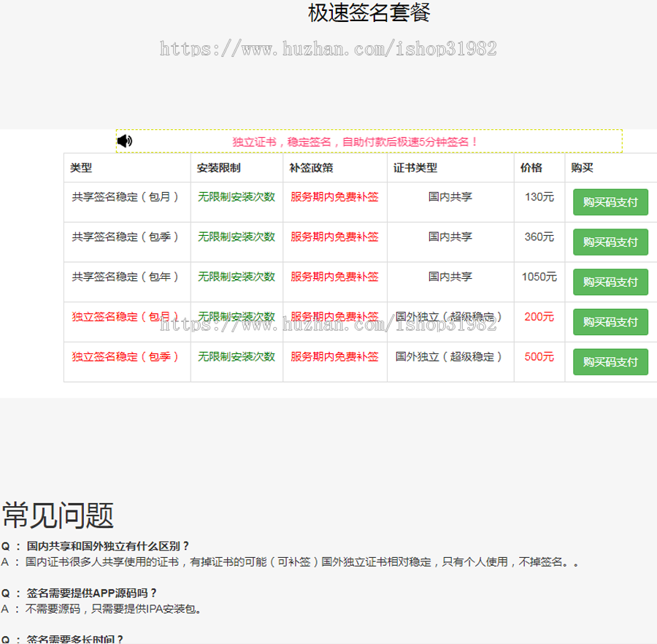Click 购买码支付 for 独立签名稳定（包季）plan
The image size is (657, 644).
pyautogui.click(x=610, y=361)
